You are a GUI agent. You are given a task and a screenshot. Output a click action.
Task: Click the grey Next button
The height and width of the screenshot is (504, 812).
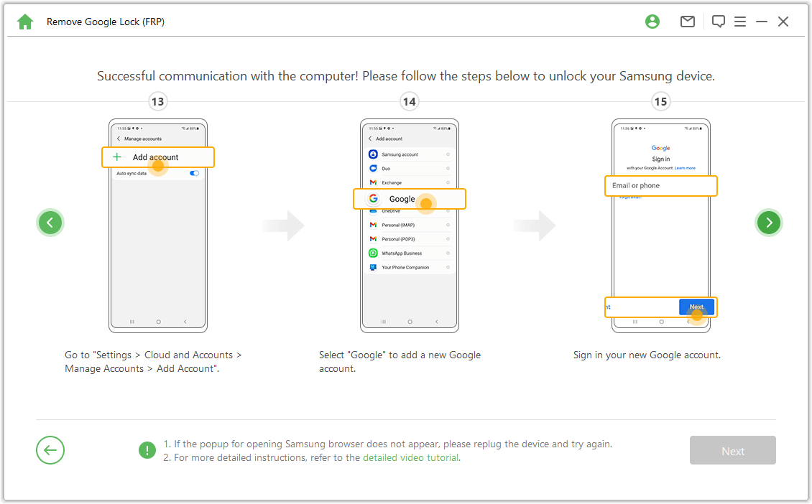[x=732, y=450]
